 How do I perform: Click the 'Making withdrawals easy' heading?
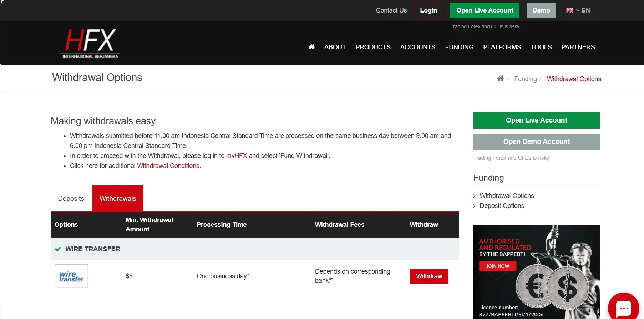[x=103, y=121]
